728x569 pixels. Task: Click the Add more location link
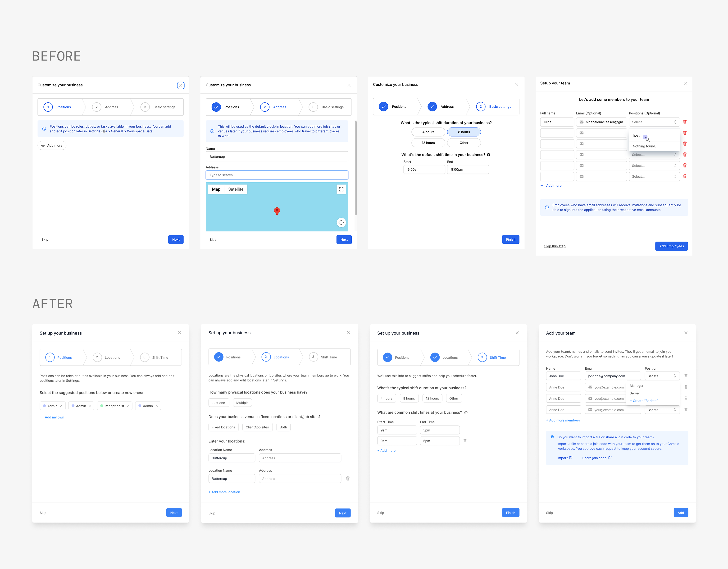click(x=224, y=492)
